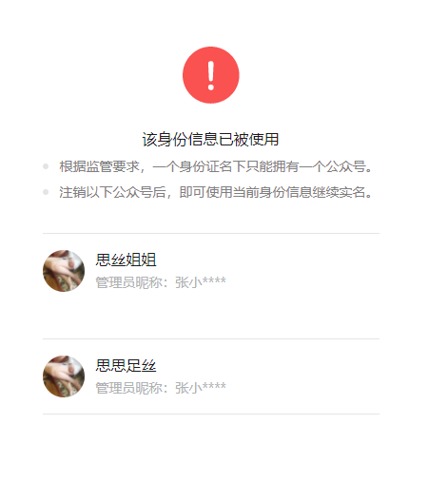Open the 思思足丝 account avatar

pyautogui.click(x=64, y=376)
